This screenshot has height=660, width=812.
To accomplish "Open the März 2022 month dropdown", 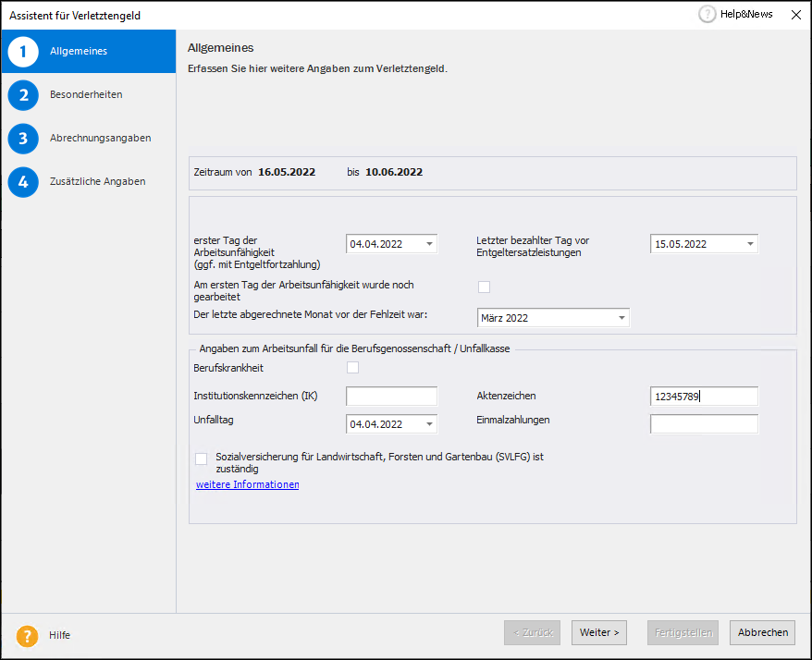I will pyautogui.click(x=621, y=318).
